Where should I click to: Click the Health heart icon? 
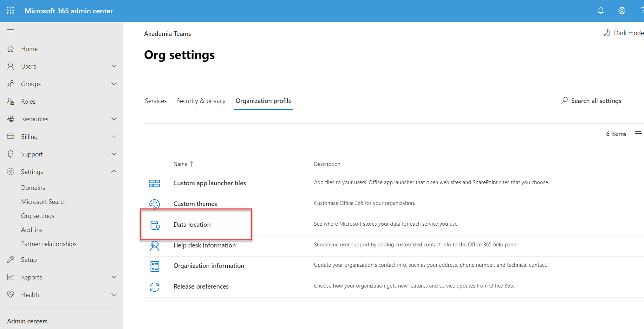pos(11,295)
